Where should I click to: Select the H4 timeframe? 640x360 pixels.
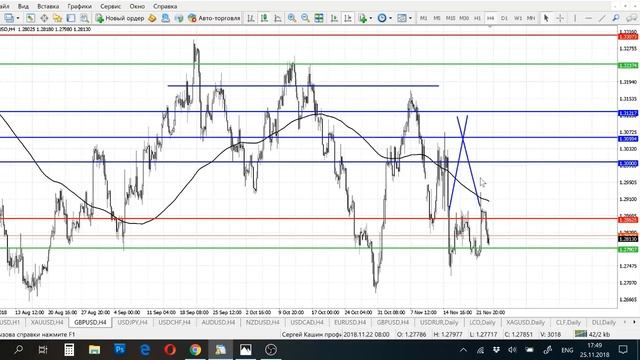pos(491,18)
